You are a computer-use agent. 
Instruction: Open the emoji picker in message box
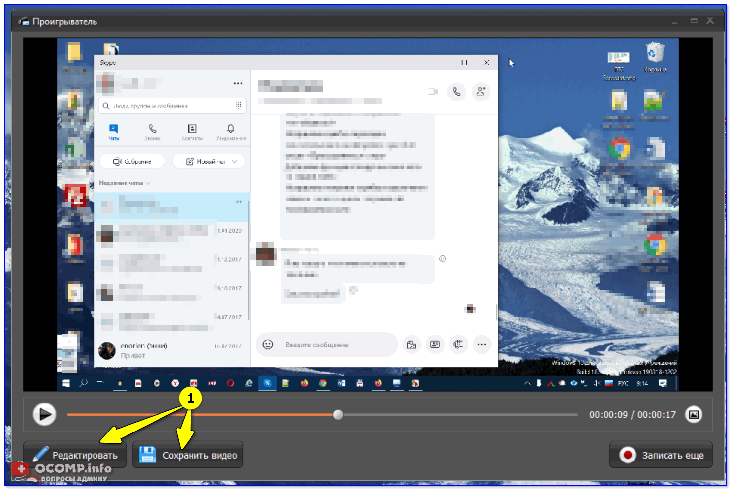tap(268, 344)
